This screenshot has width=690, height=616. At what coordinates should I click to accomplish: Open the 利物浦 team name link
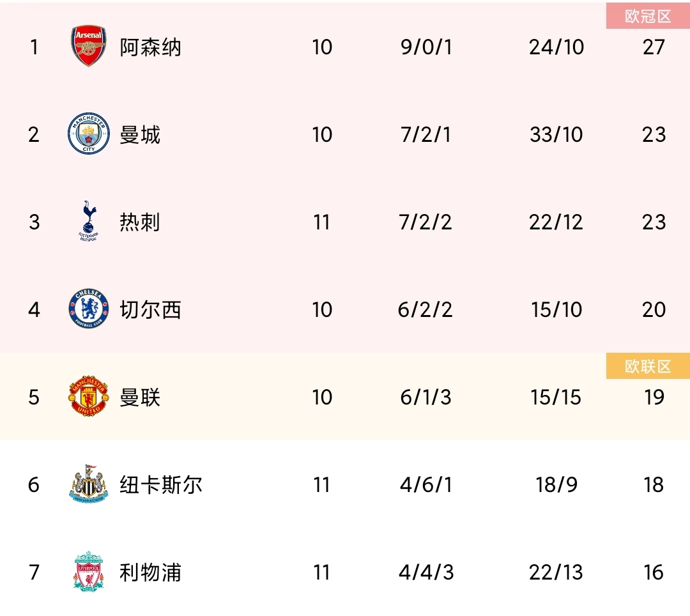point(151,573)
